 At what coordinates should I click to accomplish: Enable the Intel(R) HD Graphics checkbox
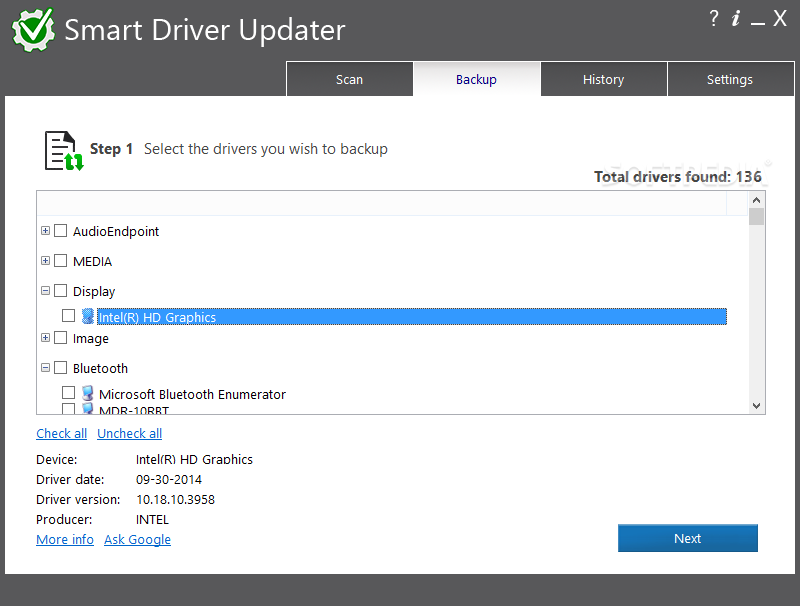(x=68, y=316)
